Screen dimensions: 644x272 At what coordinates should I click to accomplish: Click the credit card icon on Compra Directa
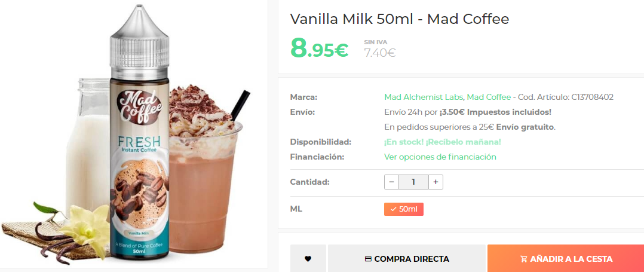click(x=369, y=259)
